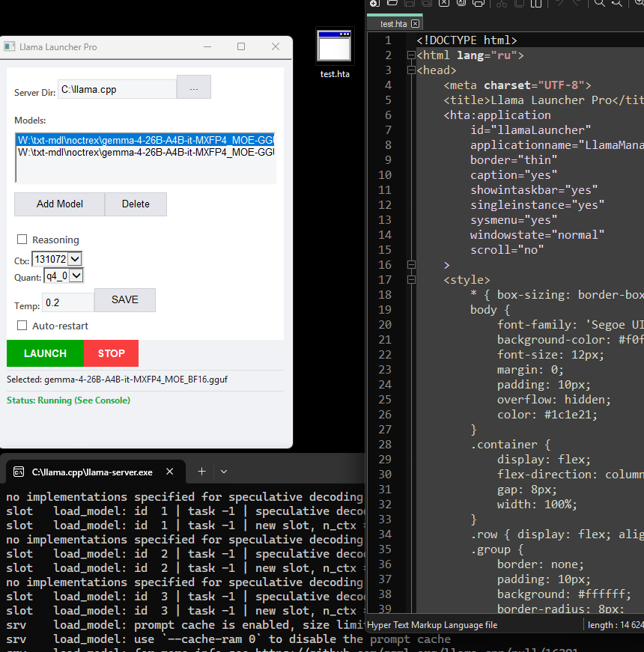Click the Replace icon in editor toolbar
The width and height of the screenshot is (644, 652).
pos(616,3)
